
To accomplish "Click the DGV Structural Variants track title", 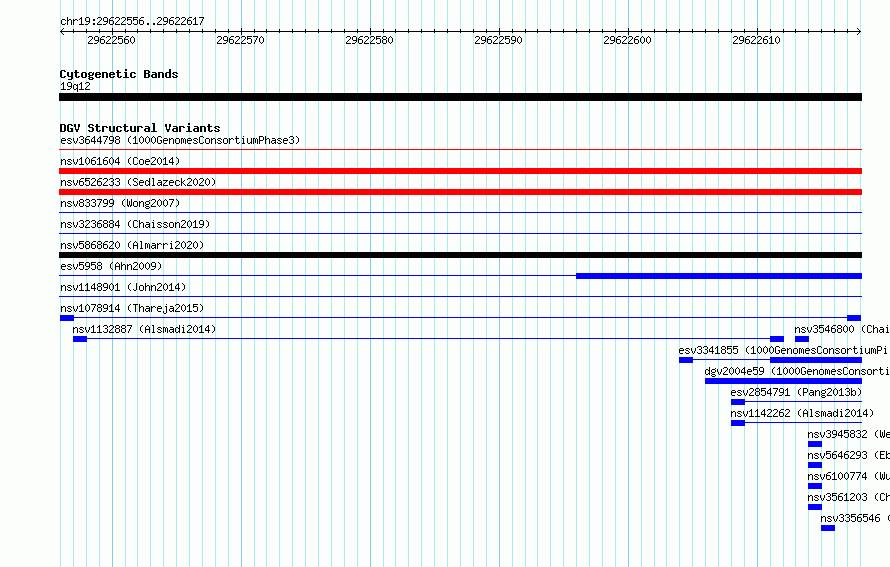I will tap(140, 128).
